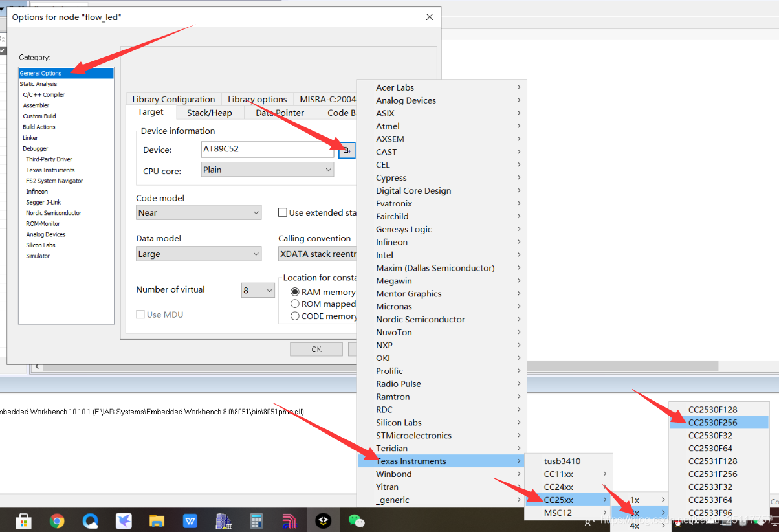779x532 pixels.
Task: Open Calculator from the taskbar
Action: click(256, 520)
